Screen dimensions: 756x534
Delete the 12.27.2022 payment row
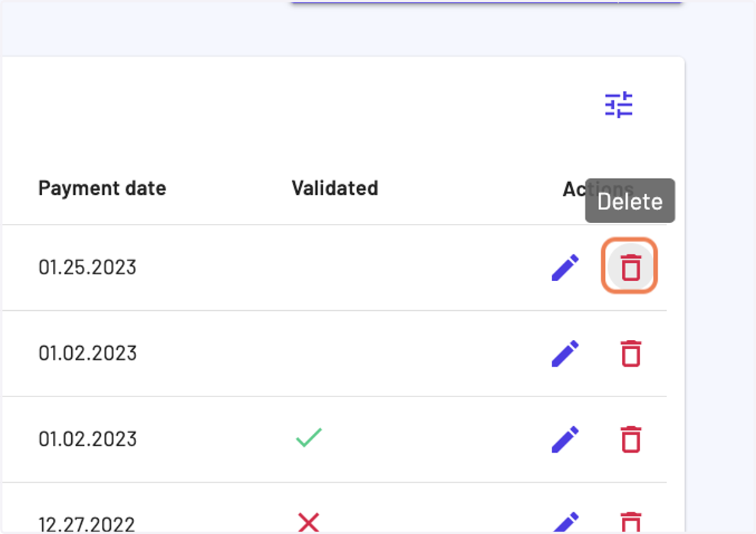pos(631,523)
